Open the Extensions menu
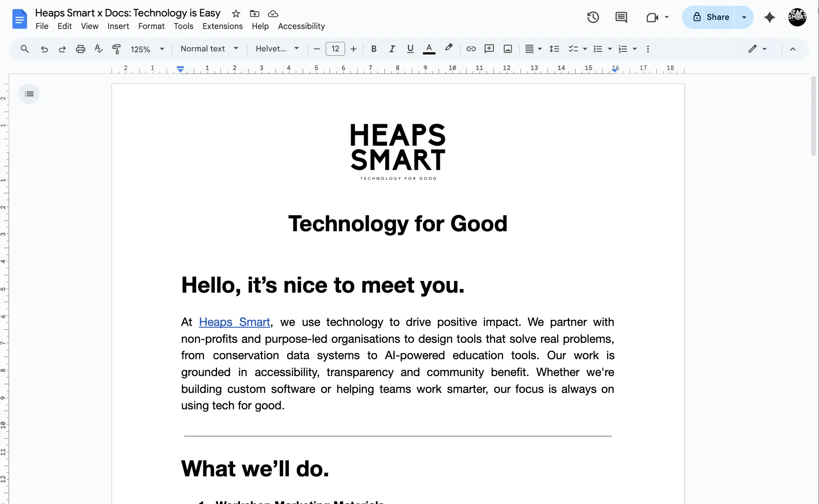The image size is (819, 504). click(x=222, y=26)
